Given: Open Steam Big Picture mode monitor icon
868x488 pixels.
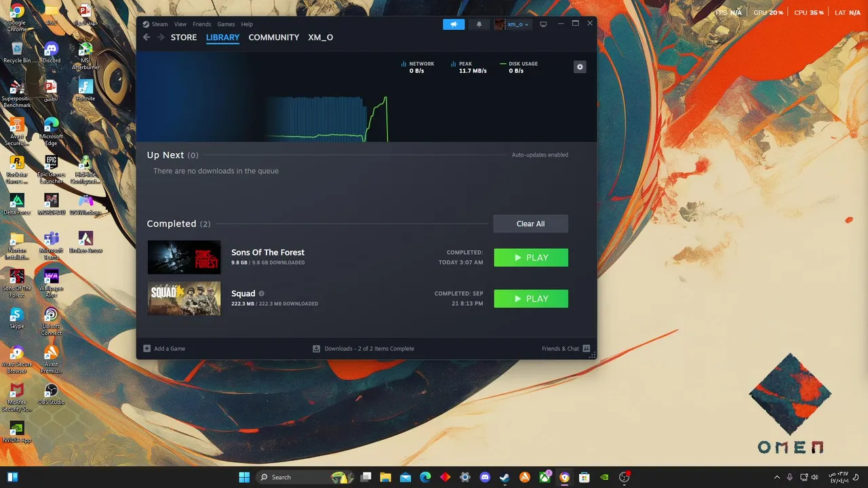Looking at the screenshot, I should click(543, 24).
